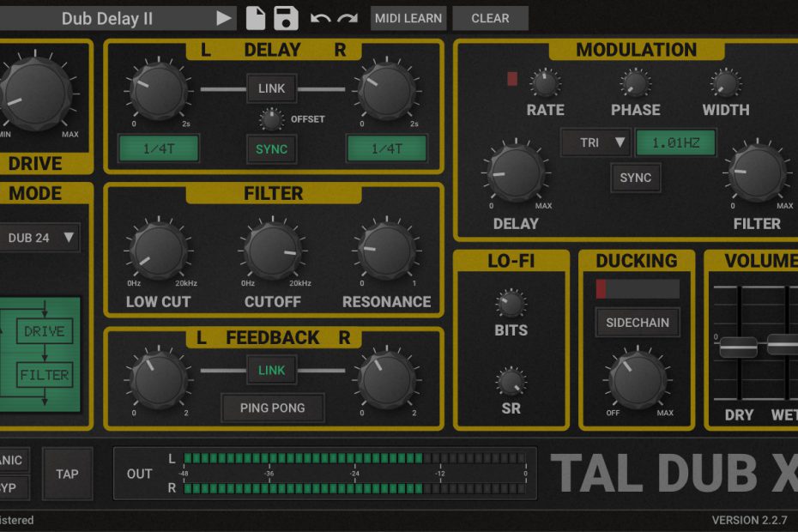Image resolution: width=798 pixels, height=532 pixels.
Task: Click the new preset page icon
Action: tap(256, 18)
